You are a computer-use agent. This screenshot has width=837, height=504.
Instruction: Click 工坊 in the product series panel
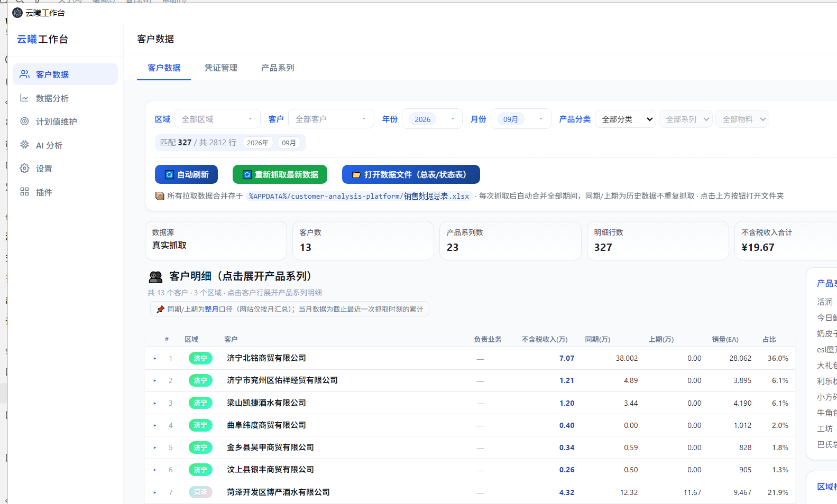824,429
